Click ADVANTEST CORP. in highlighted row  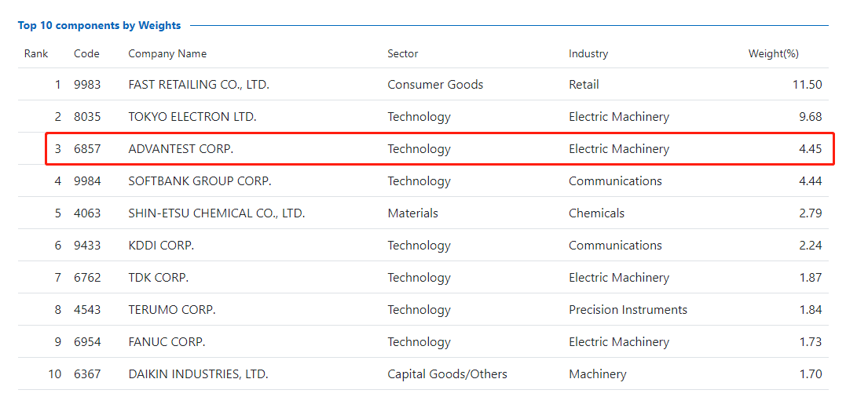point(181,149)
